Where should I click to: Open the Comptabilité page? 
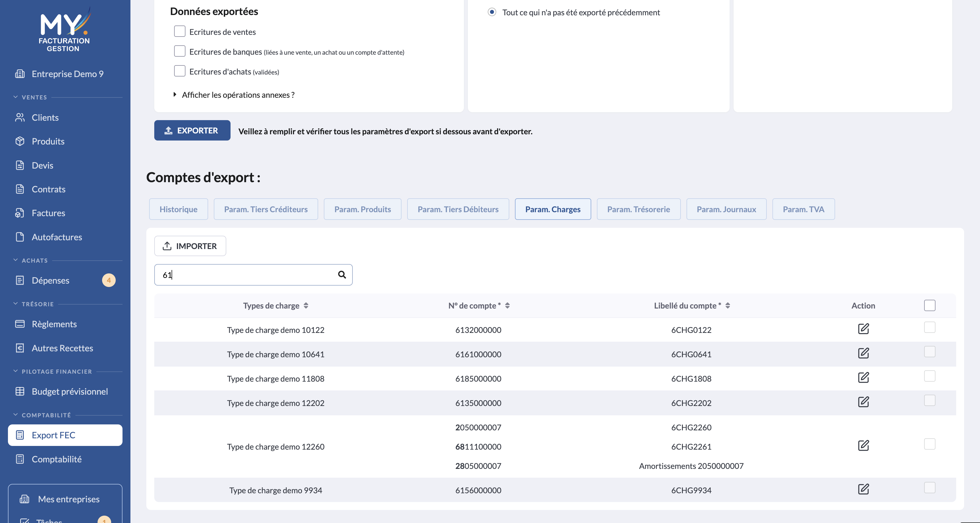click(56, 459)
